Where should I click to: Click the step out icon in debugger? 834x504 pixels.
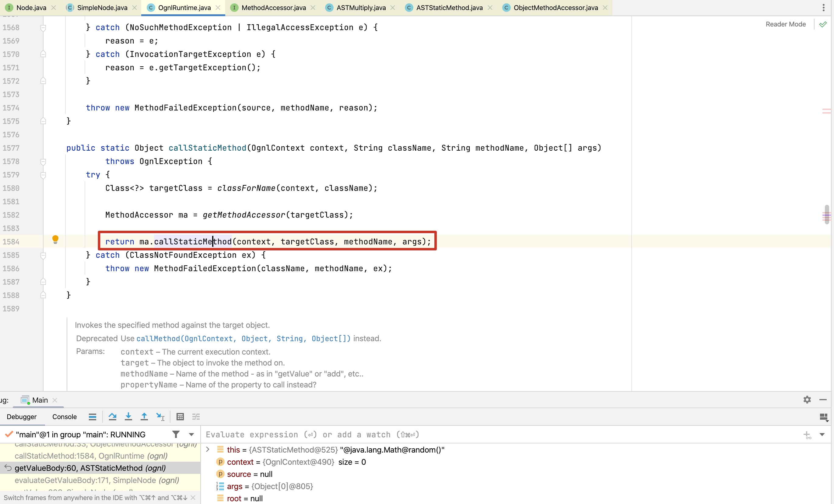(144, 416)
